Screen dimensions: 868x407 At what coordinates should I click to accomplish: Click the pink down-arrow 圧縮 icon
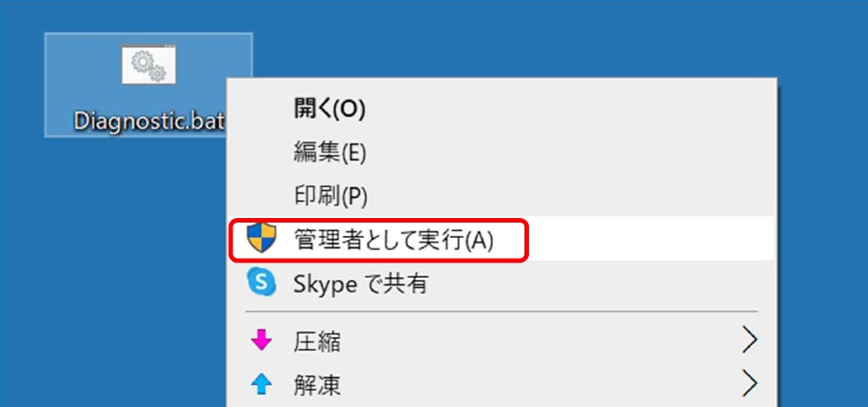tap(261, 340)
